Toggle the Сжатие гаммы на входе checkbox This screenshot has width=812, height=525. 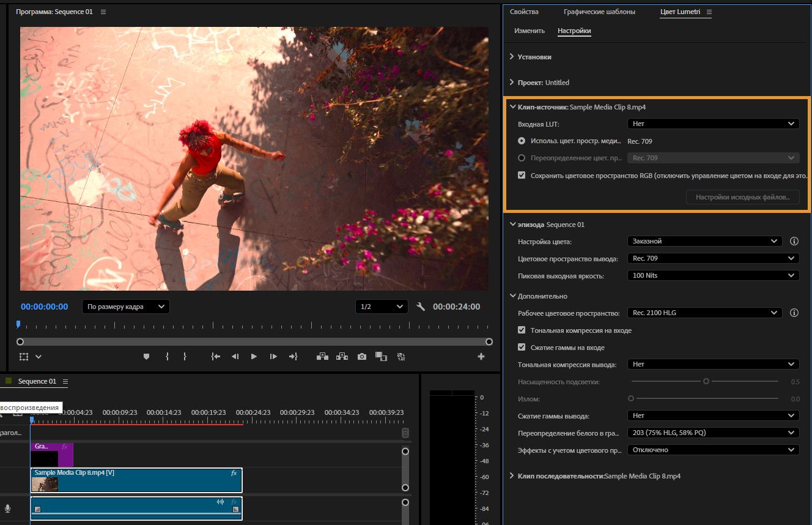522,348
